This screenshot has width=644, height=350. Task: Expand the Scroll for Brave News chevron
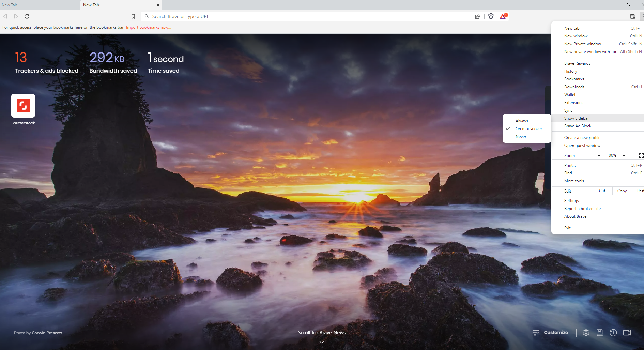pyautogui.click(x=321, y=342)
